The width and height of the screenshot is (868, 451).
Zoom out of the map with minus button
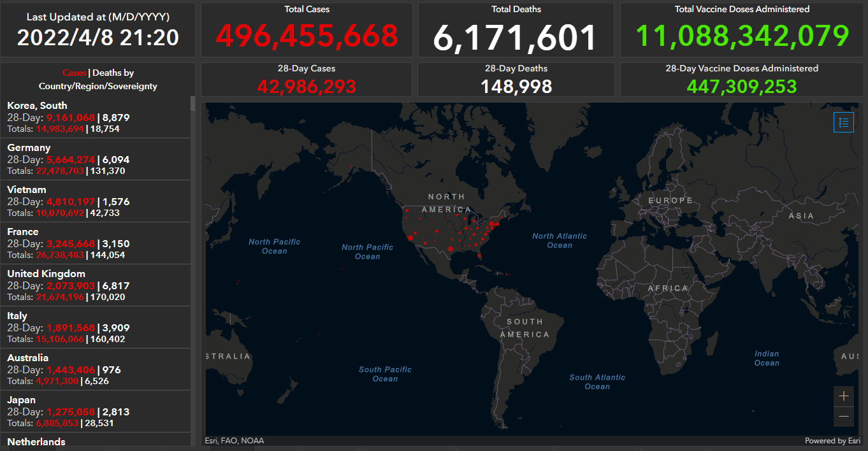844,417
